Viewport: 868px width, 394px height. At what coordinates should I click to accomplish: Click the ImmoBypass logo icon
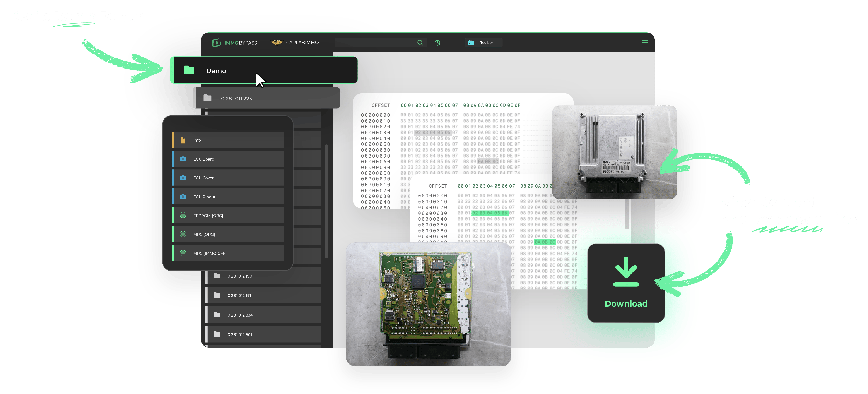click(216, 43)
